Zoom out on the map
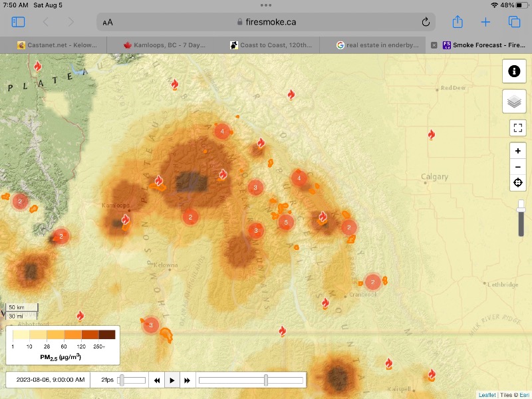532x399 pixels. [518, 166]
